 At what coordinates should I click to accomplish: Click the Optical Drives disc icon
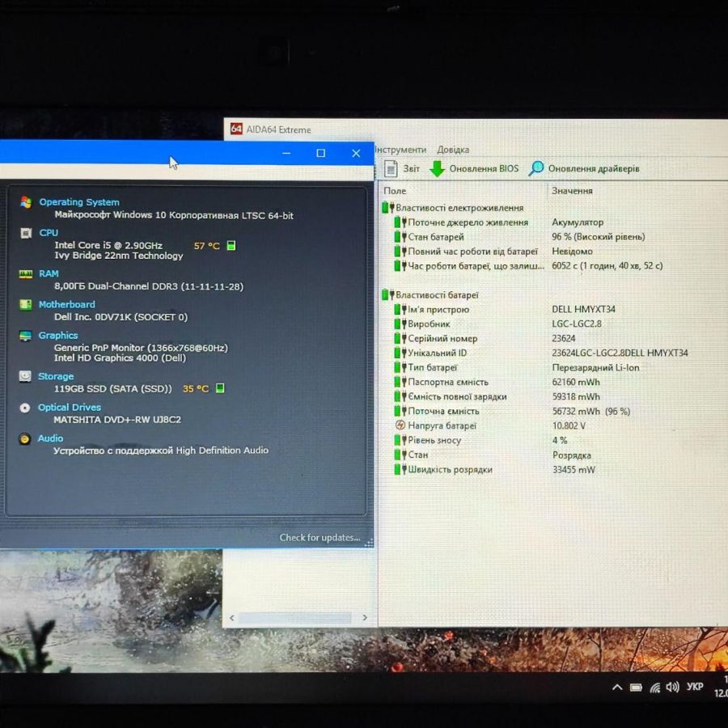coord(25,408)
